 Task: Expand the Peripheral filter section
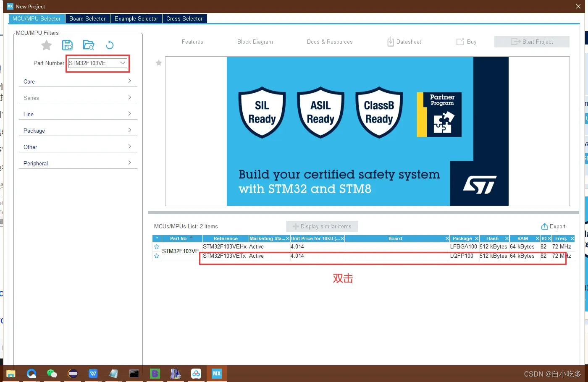pos(78,163)
